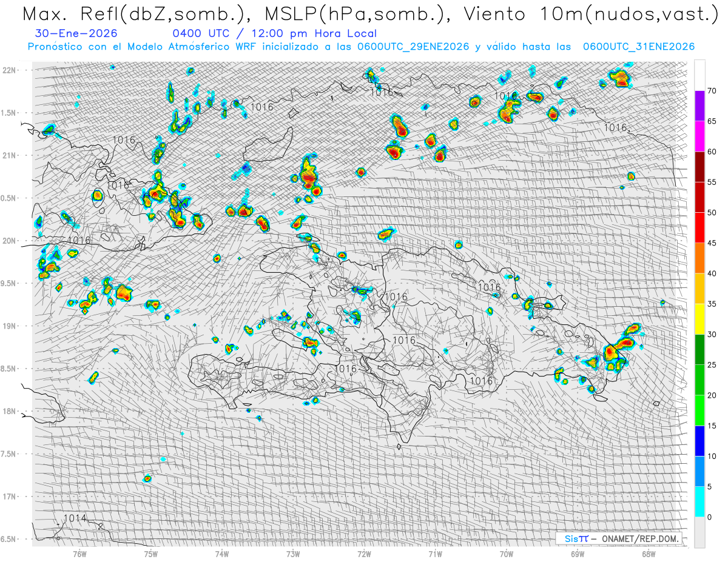Click the '68W' longitude label

648,554
